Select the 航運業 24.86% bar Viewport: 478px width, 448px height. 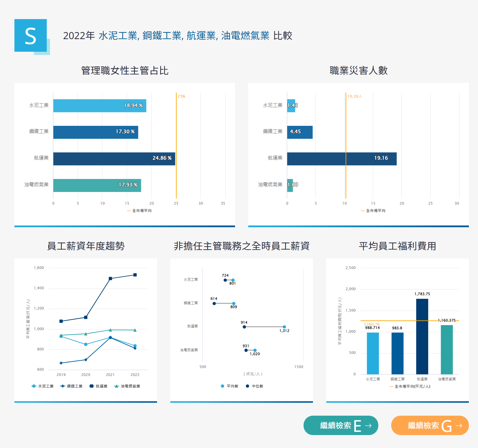pyautogui.click(x=114, y=158)
